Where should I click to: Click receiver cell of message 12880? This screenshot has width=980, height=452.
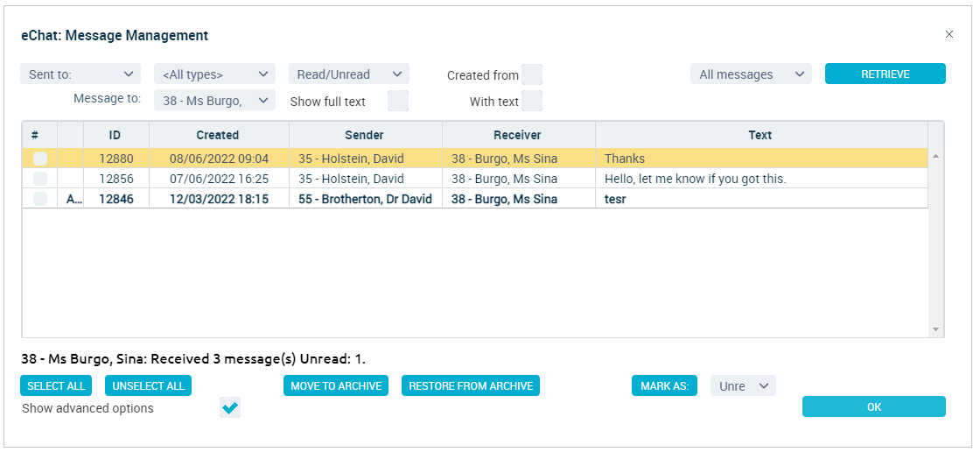[519, 159]
